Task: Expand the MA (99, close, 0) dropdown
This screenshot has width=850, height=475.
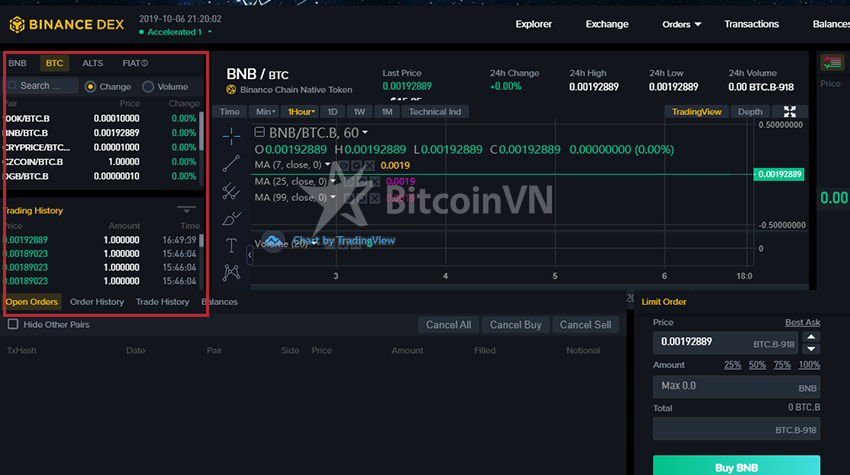Action: pos(333,197)
